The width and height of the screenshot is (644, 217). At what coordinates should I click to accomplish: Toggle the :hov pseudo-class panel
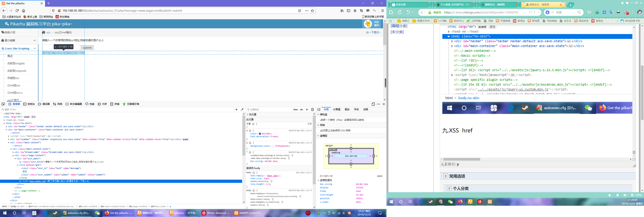295,109
